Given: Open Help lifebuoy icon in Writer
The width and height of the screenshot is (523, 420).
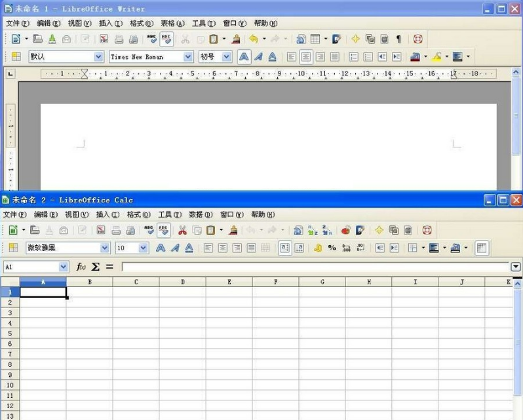Looking at the screenshot, I should tap(418, 39).
